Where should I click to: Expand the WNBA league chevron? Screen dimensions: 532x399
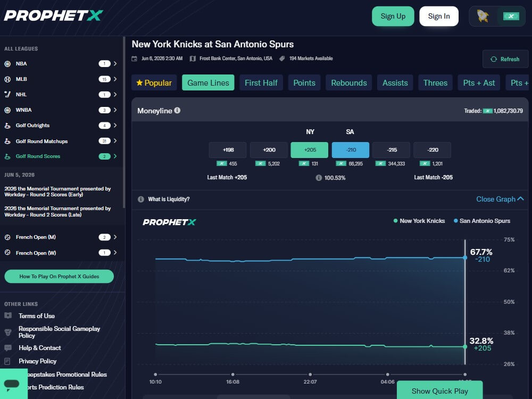click(x=115, y=110)
